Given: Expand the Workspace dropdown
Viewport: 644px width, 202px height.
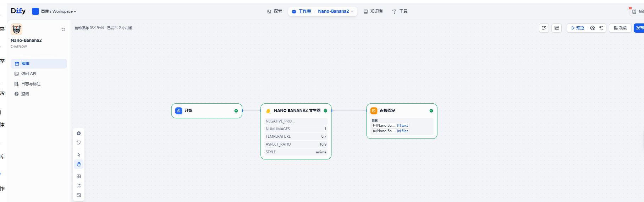Looking at the screenshot, I should click(55, 11).
